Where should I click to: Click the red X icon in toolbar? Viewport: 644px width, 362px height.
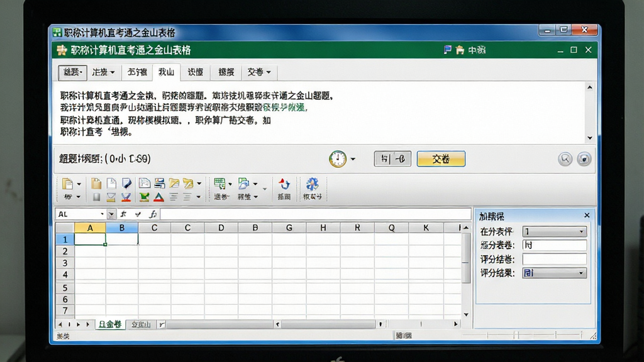pyautogui.click(x=126, y=197)
